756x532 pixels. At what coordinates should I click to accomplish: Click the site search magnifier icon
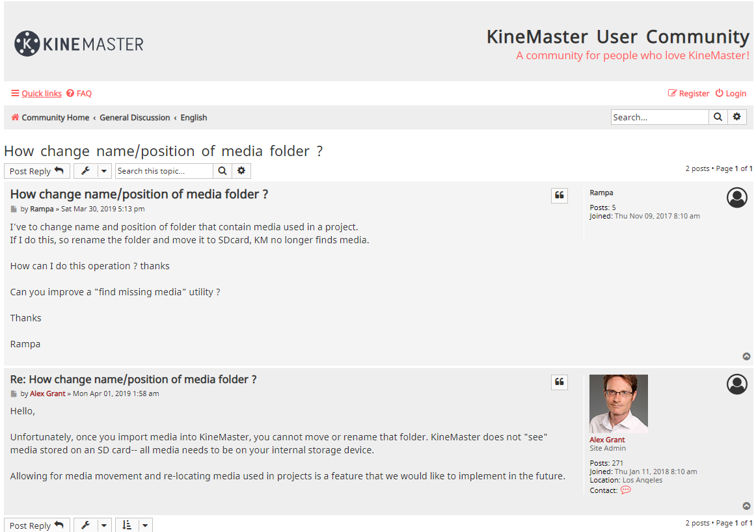pyautogui.click(x=718, y=117)
